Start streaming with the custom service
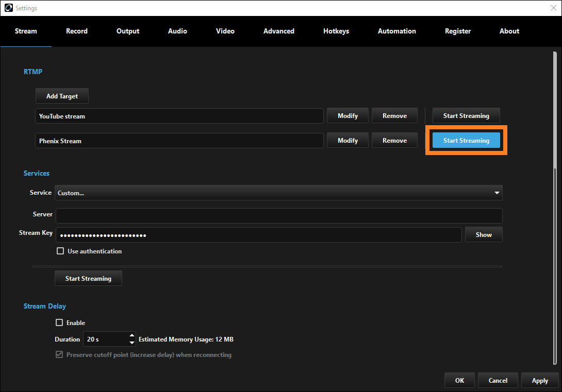The height and width of the screenshot is (392, 562). click(88, 278)
